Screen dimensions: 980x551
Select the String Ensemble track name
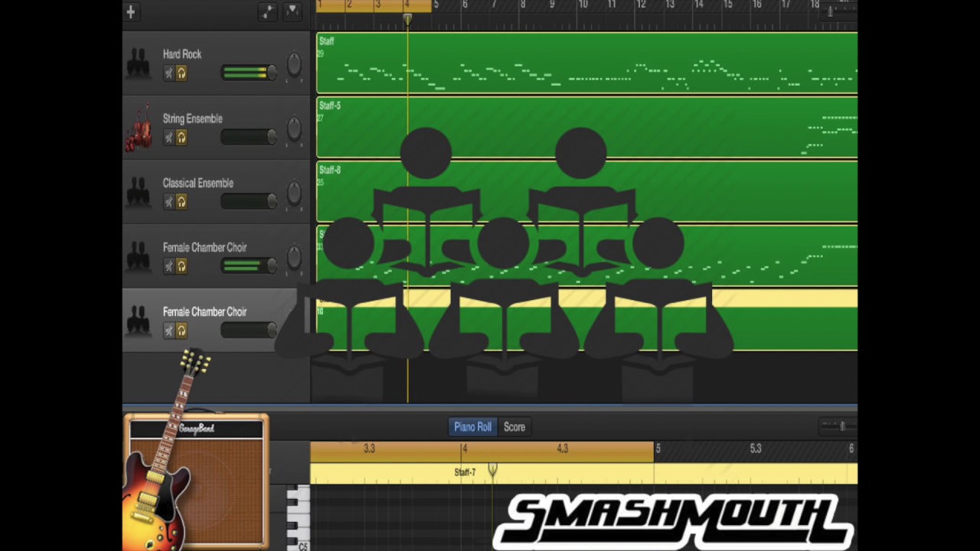click(192, 119)
